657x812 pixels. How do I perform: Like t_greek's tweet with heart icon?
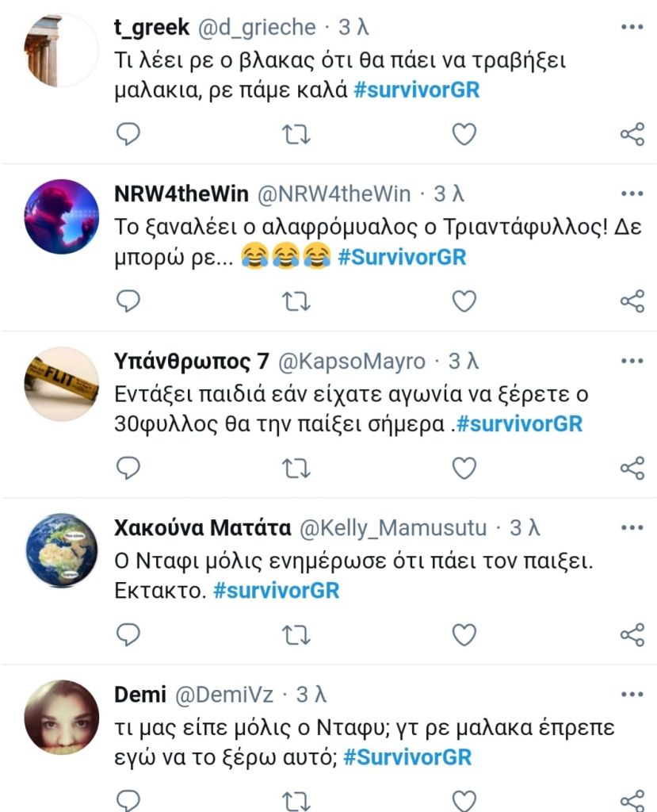464,134
